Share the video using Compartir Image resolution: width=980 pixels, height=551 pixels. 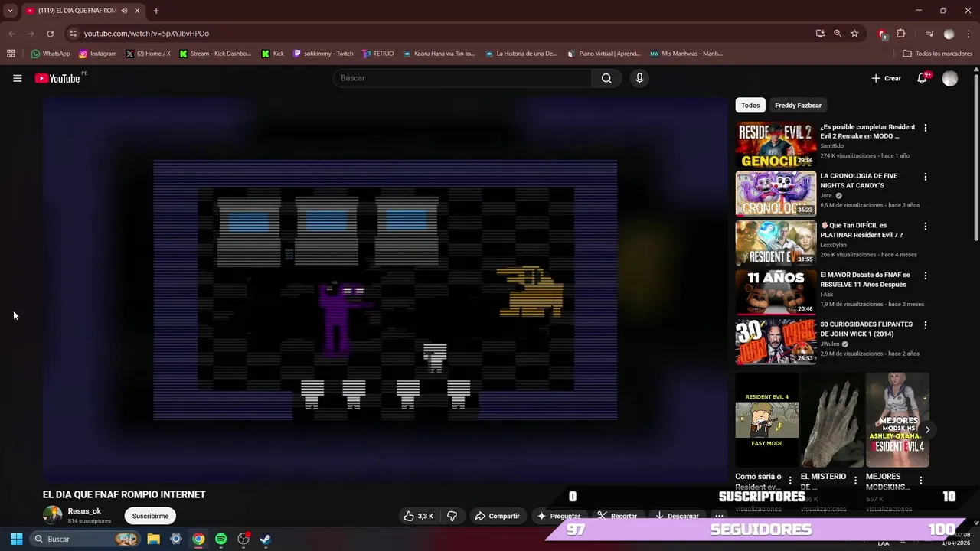click(x=497, y=516)
